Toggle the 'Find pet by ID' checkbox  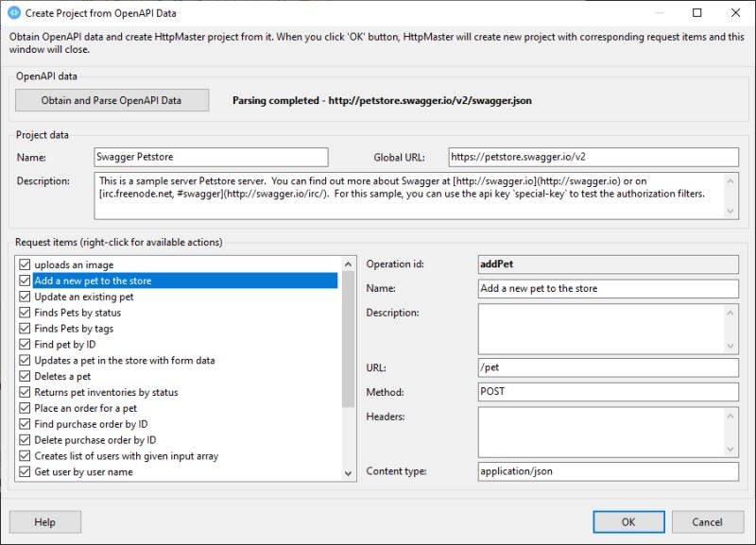click(x=25, y=344)
